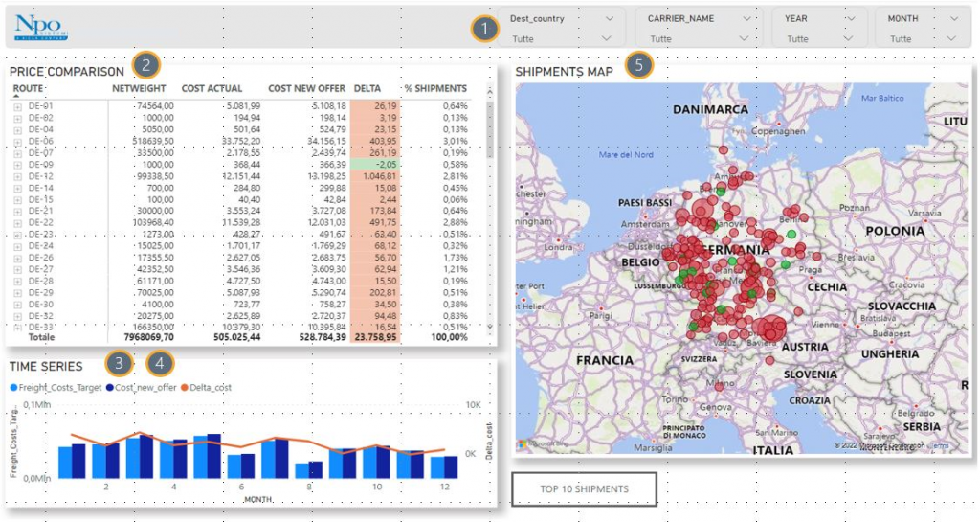980x522 pixels.
Task: Expand the DE-01 route row
Action: point(17,106)
